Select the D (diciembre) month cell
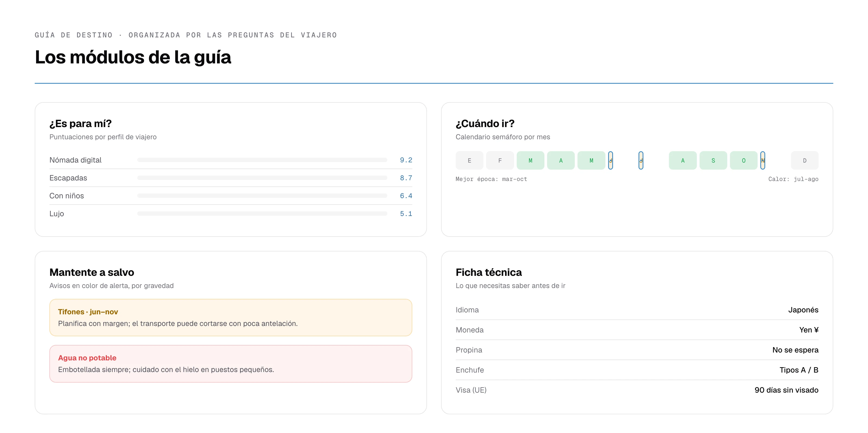The image size is (868, 433). (x=805, y=160)
